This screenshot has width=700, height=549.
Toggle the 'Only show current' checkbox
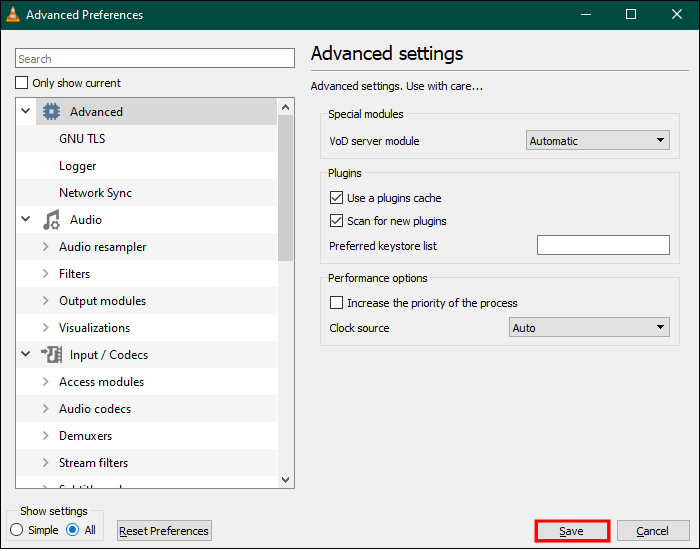(x=23, y=83)
